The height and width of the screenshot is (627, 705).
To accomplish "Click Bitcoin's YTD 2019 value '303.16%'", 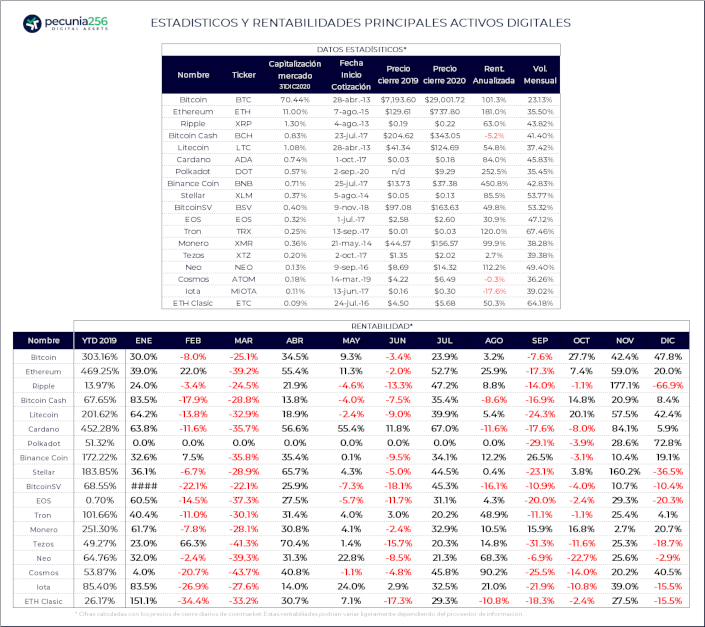I will [99, 357].
